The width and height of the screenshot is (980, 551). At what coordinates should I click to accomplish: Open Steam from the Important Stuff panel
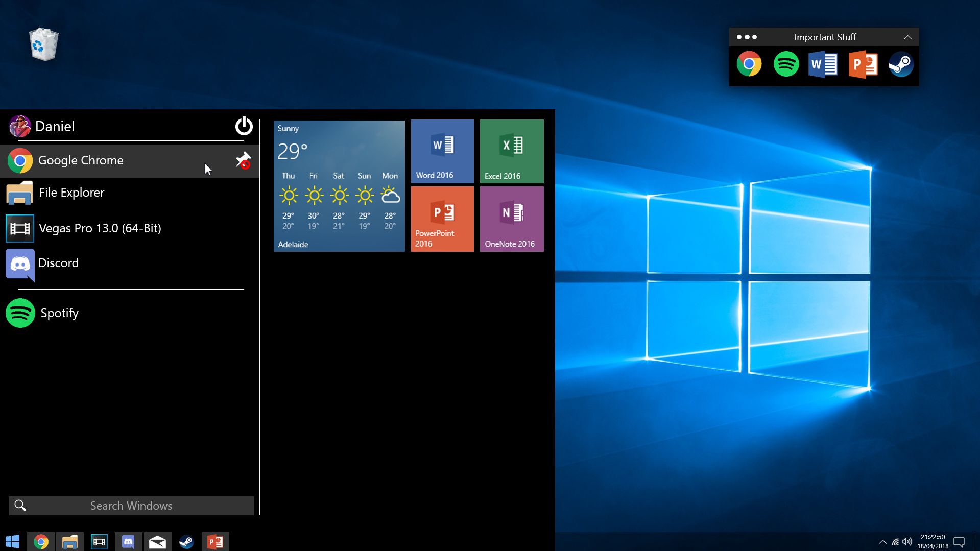click(x=901, y=65)
